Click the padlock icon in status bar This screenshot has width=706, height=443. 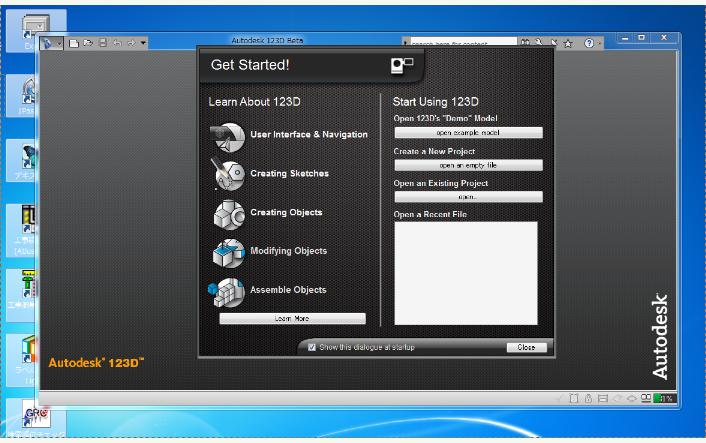pos(588,398)
